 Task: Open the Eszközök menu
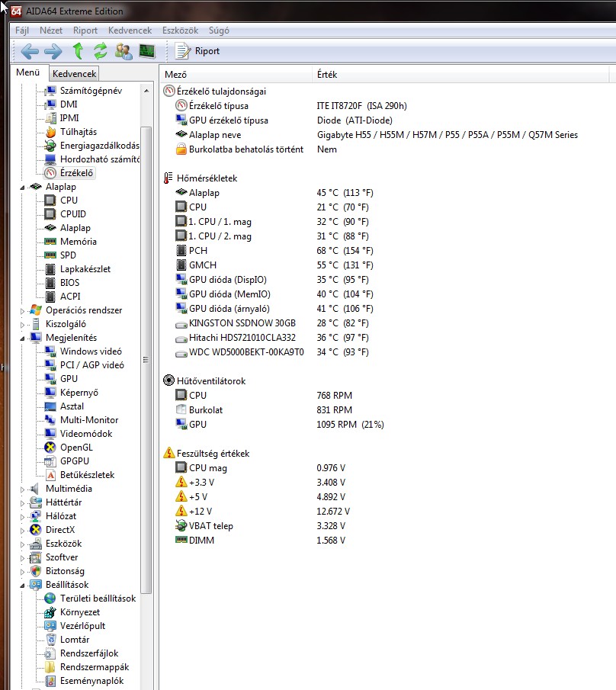(x=180, y=30)
